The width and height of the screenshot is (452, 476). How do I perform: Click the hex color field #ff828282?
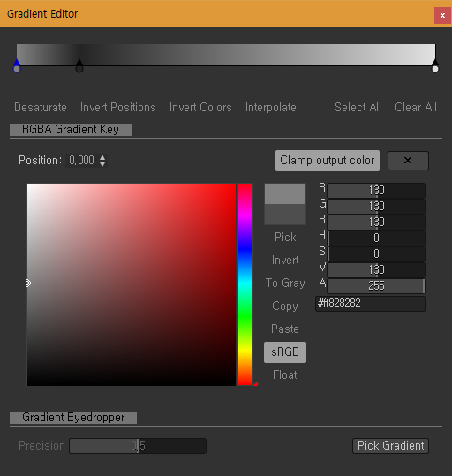coord(370,304)
